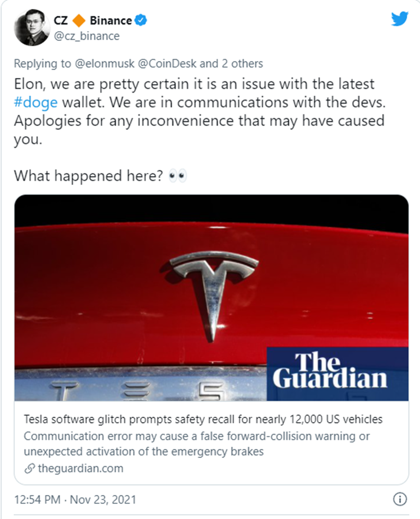This screenshot has width=420, height=519.
Task: Click the info icon beside the timestamp
Action: 400,499
